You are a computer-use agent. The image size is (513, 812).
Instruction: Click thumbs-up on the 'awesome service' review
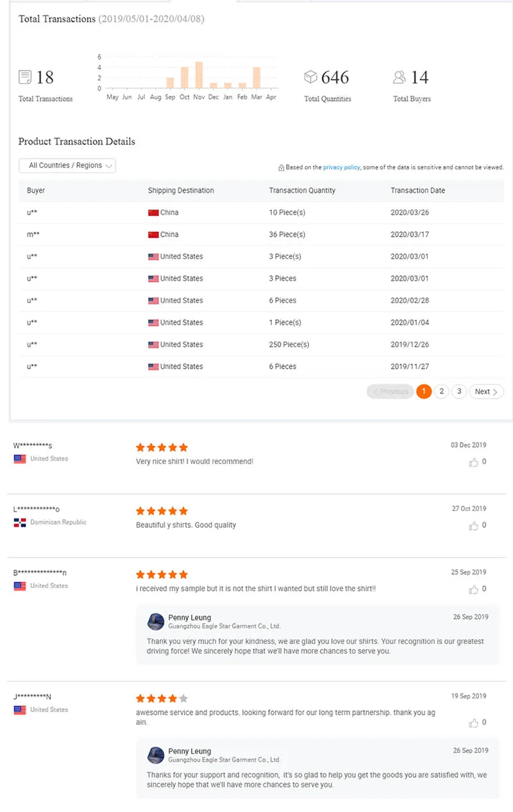pos(474,723)
